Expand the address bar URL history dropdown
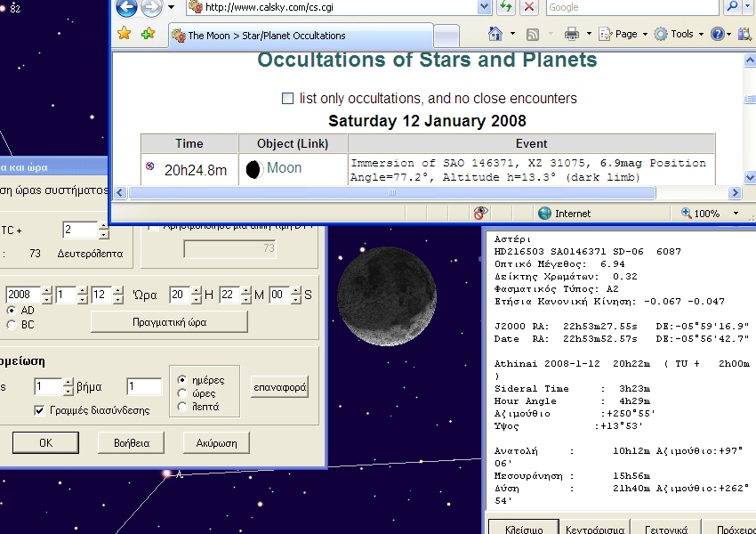The width and height of the screenshot is (756, 534). click(x=484, y=7)
